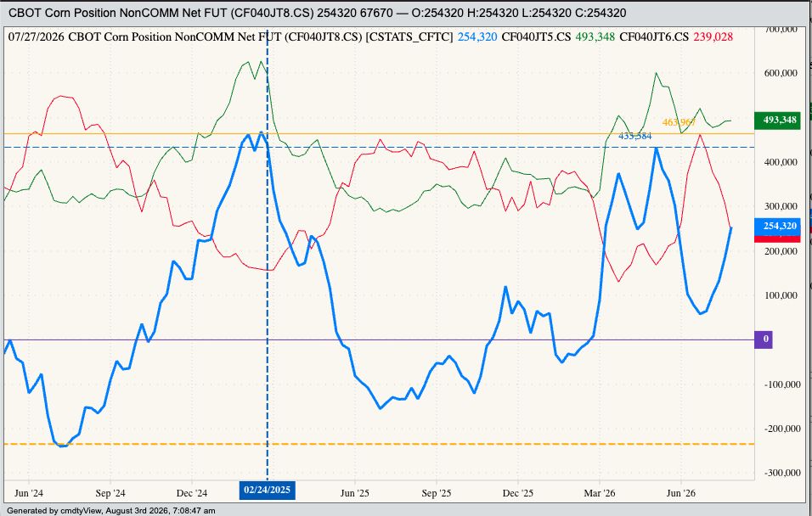812x516 pixels.
Task: Click the Sep '25 axis label
Action: click(437, 493)
